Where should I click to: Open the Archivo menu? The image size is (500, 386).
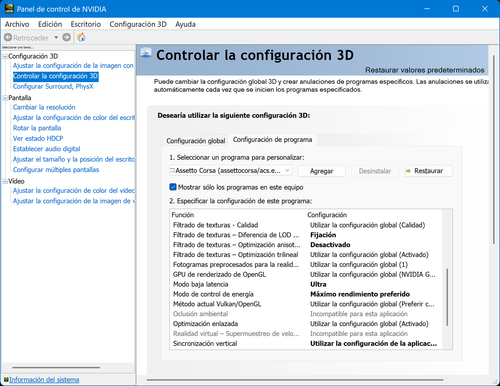click(x=17, y=24)
